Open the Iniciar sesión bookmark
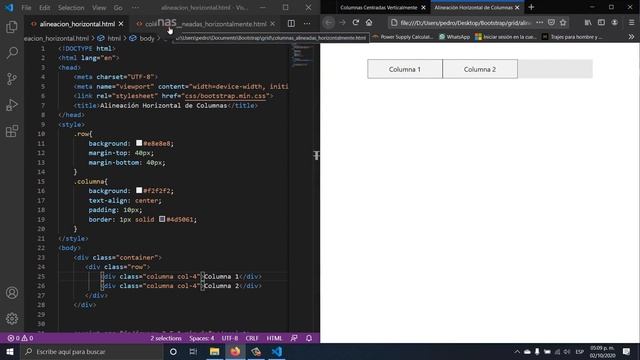640x360 pixels. click(506, 37)
